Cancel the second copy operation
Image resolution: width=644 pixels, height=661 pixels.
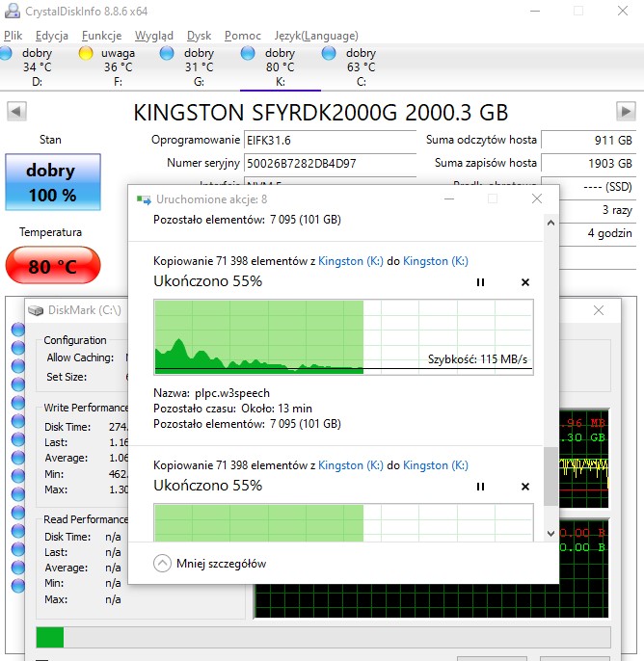pos(525,487)
